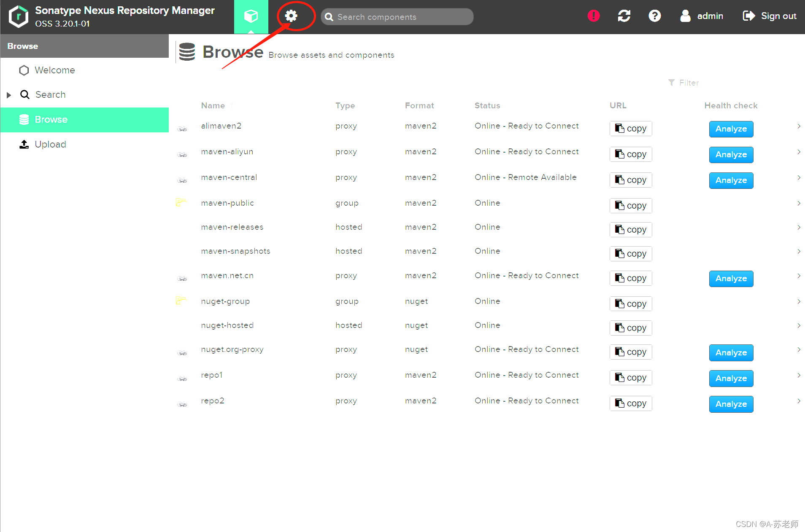Analyze health of maven-central
Screen dimensions: 805x532
tap(731, 180)
